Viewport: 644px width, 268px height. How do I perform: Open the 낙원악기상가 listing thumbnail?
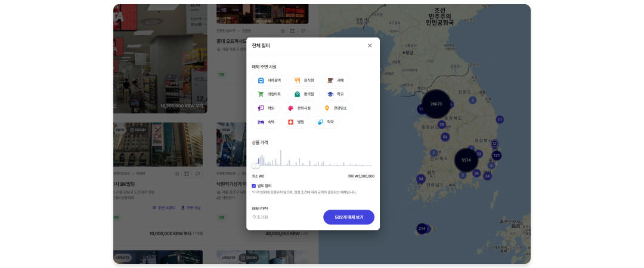click(231, 144)
